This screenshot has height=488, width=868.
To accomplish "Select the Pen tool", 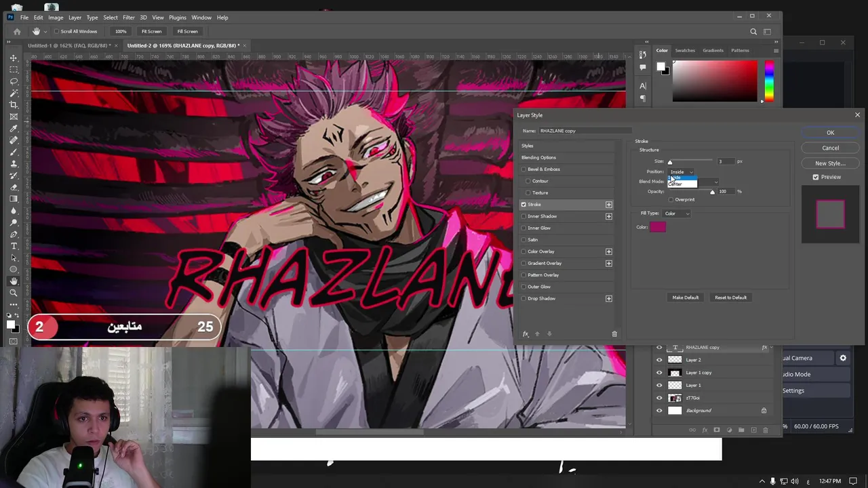I will (14, 234).
